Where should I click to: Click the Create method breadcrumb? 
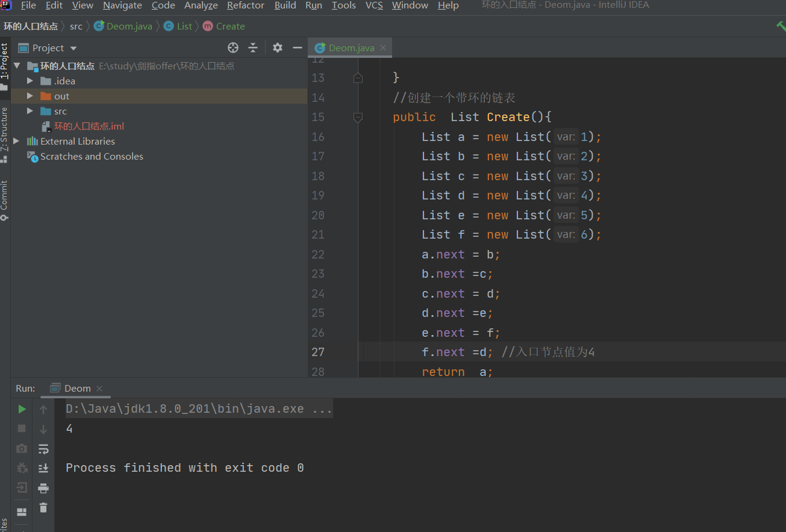click(230, 26)
